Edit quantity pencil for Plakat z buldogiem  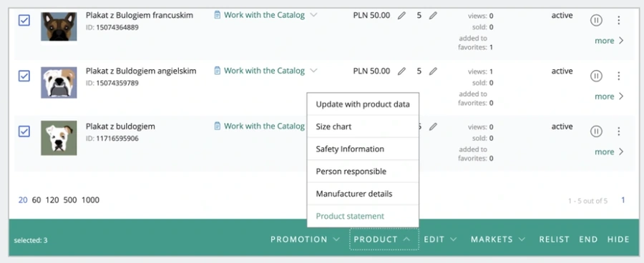click(433, 126)
